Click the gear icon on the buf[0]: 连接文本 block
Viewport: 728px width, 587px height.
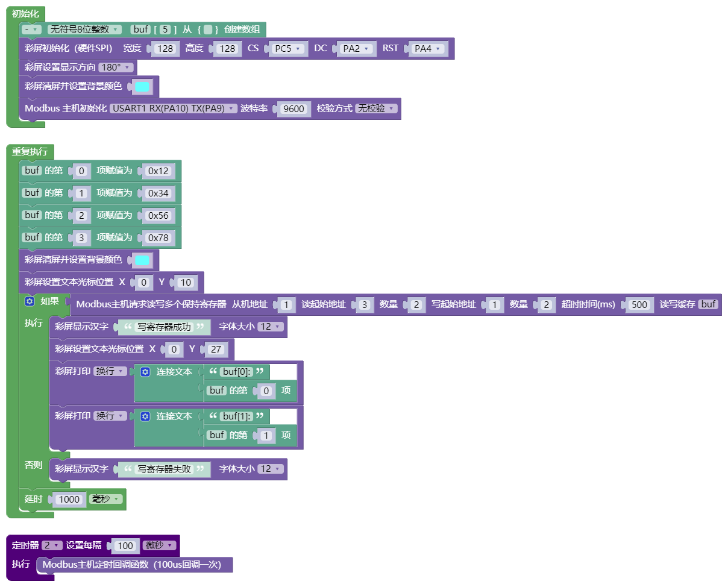point(145,372)
